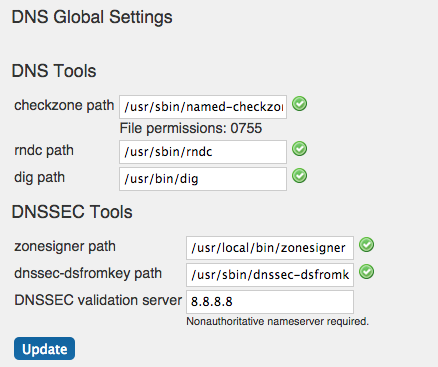
Task: Click the green checkmark beside rndc path
Action: [300, 149]
